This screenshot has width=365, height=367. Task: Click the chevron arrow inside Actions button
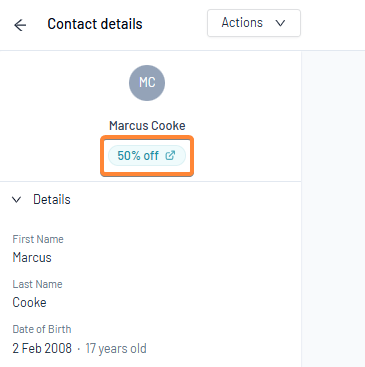coord(280,23)
